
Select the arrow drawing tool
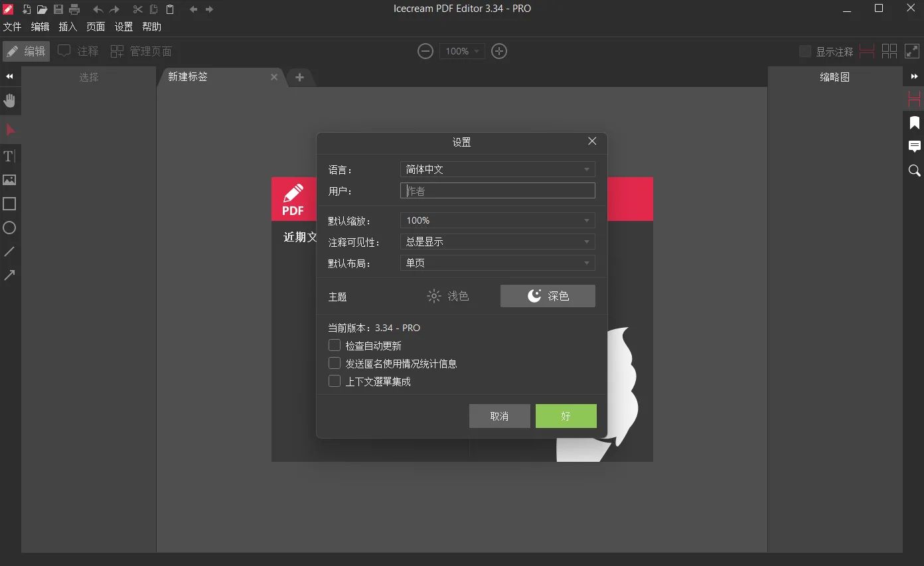pos(9,275)
